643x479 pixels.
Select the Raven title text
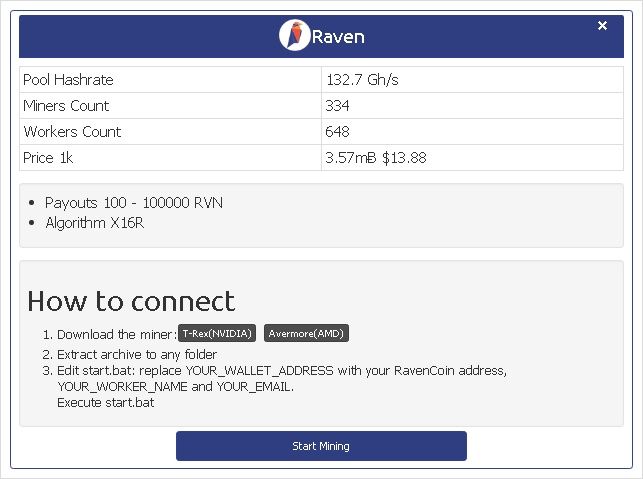[338, 36]
